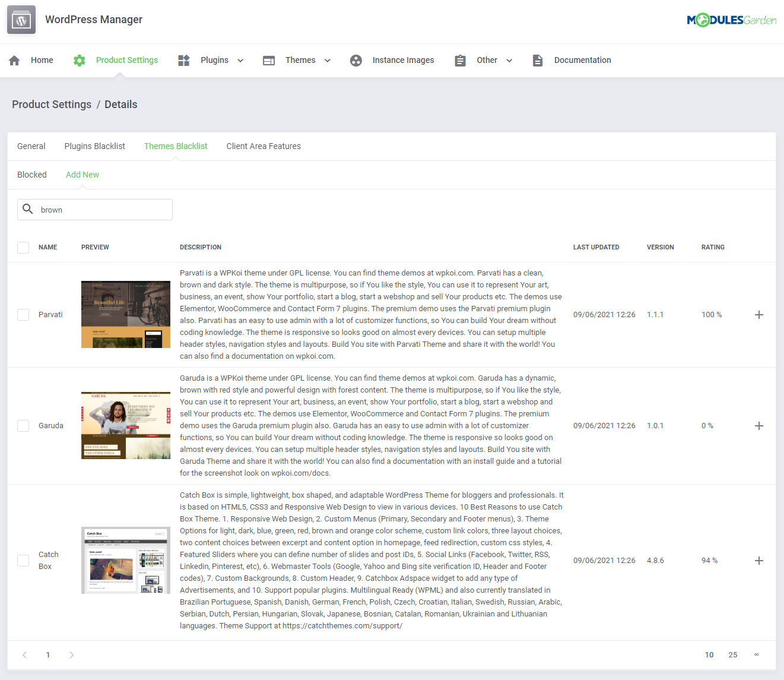Click the 0 % rating value
The image size is (784, 680).
click(x=707, y=426)
